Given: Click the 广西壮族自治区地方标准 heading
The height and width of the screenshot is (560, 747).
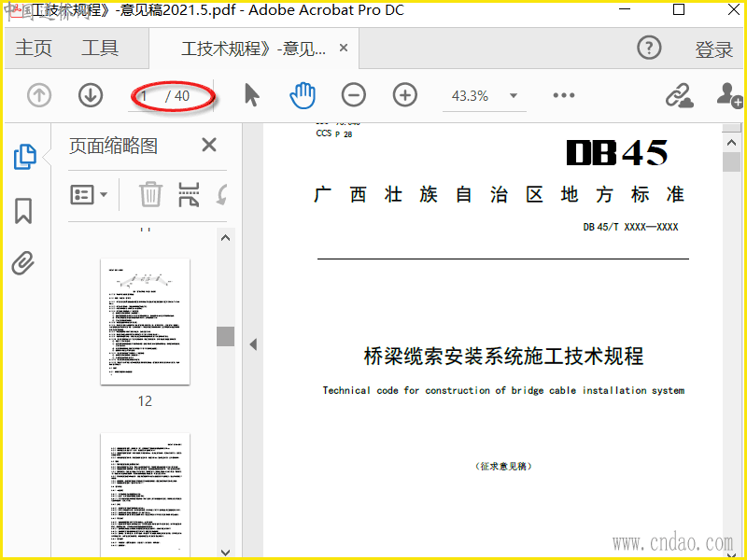Looking at the screenshot, I should (500, 194).
